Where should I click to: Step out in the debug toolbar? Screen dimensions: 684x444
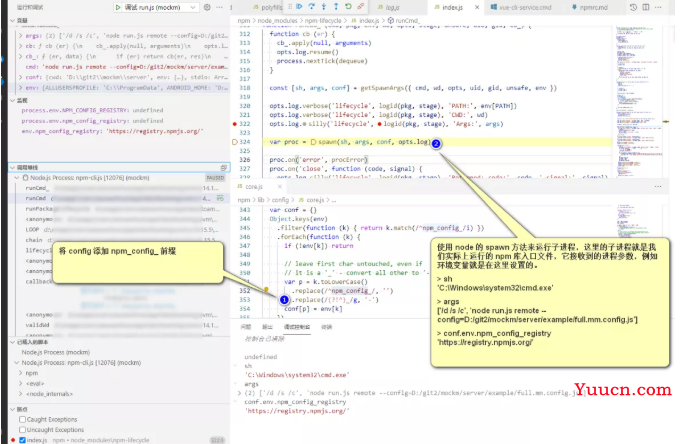(336, 7)
